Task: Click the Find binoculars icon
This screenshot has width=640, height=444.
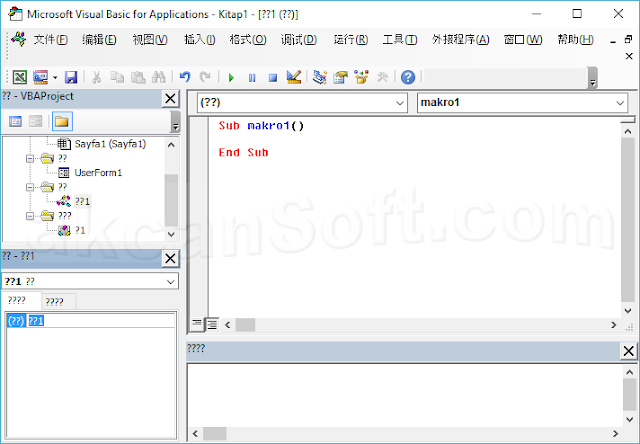Action: tap(158, 77)
